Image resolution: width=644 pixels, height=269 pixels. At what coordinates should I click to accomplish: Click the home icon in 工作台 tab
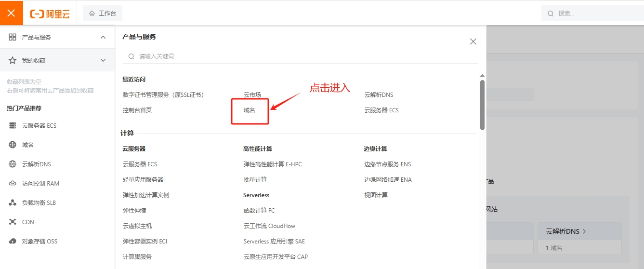[92, 13]
